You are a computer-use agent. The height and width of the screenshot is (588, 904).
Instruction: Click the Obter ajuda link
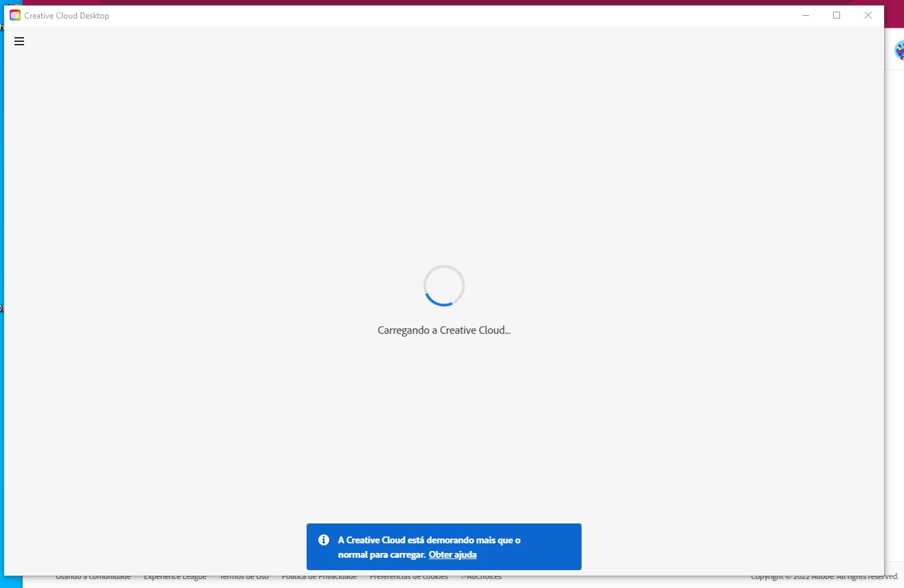click(x=452, y=554)
